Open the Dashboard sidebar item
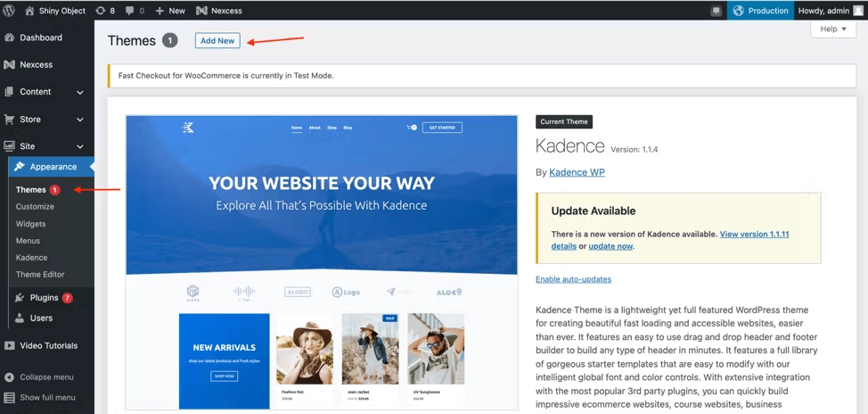868x414 pixels. click(40, 37)
